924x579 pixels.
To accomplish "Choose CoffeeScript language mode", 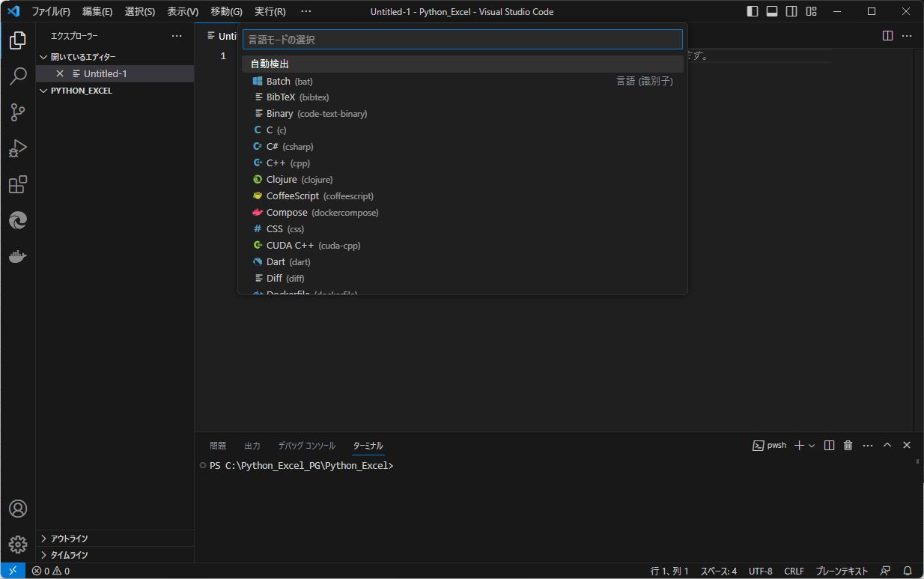I will pyautogui.click(x=463, y=196).
